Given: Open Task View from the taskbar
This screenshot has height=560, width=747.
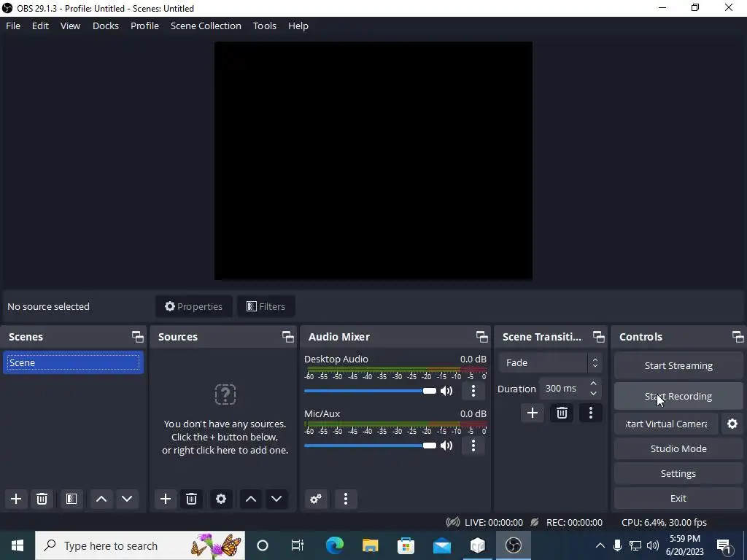Looking at the screenshot, I should pyautogui.click(x=298, y=545).
